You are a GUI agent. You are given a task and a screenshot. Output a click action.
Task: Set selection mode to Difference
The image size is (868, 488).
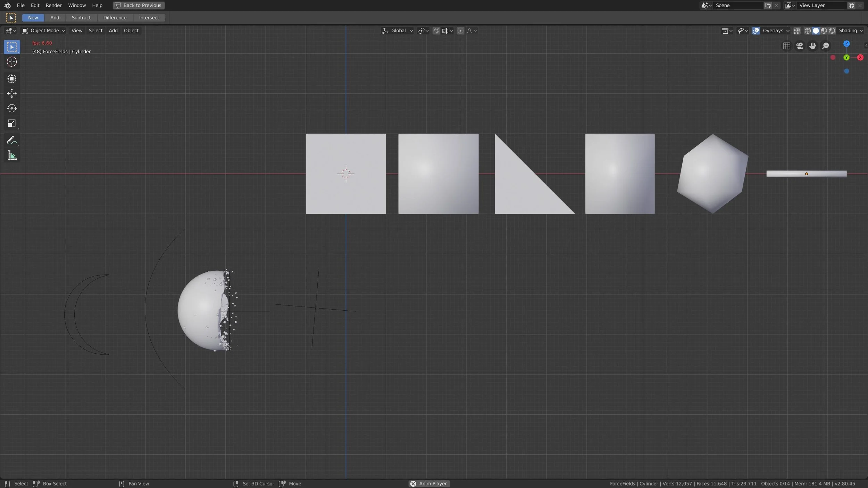pos(115,18)
